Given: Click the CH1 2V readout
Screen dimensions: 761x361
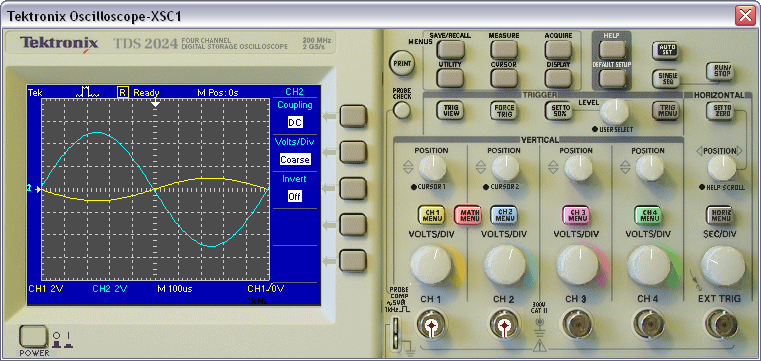Looking at the screenshot, I should click(46, 289).
